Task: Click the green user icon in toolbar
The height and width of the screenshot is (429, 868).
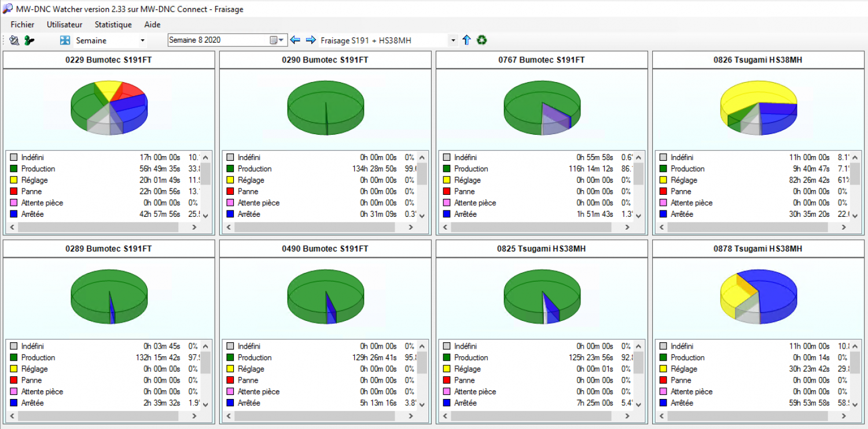Action: pyautogui.click(x=29, y=40)
